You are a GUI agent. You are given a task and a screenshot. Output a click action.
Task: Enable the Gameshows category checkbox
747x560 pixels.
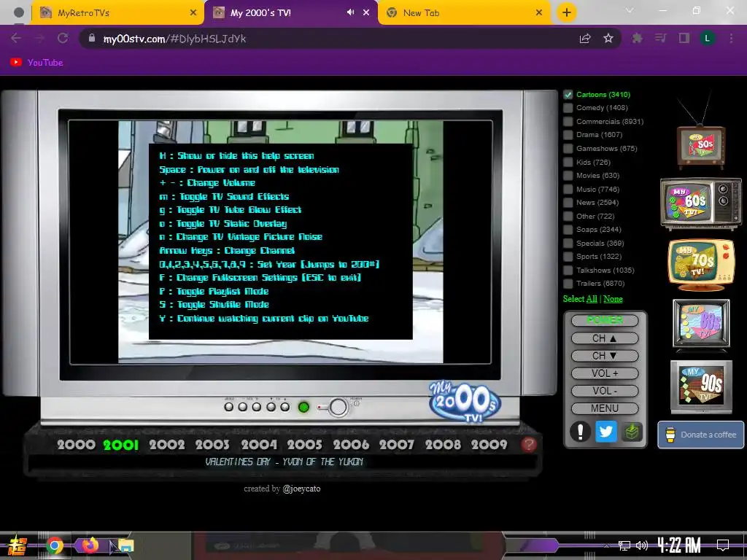(x=568, y=149)
